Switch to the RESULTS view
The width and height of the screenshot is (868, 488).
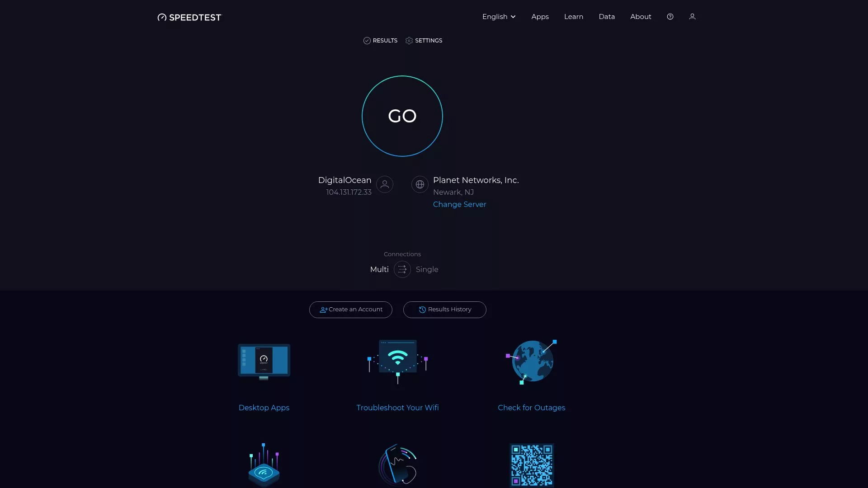[380, 40]
